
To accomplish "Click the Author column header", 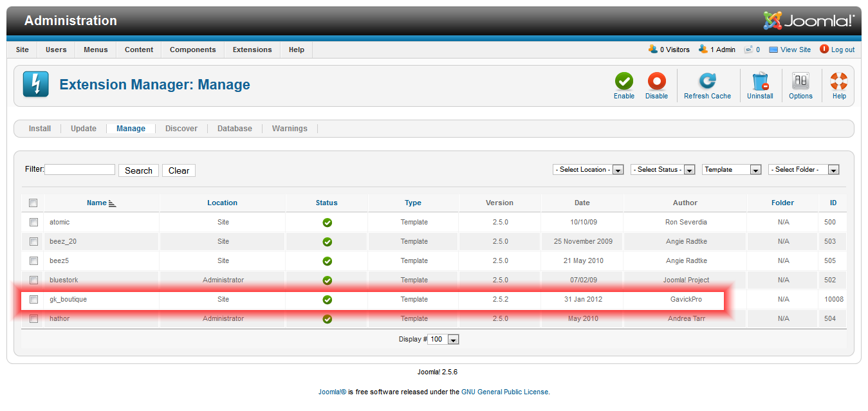I will pyautogui.click(x=685, y=203).
